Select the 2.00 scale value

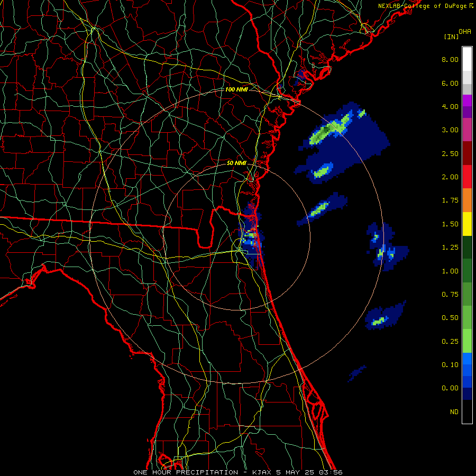[x=450, y=177]
